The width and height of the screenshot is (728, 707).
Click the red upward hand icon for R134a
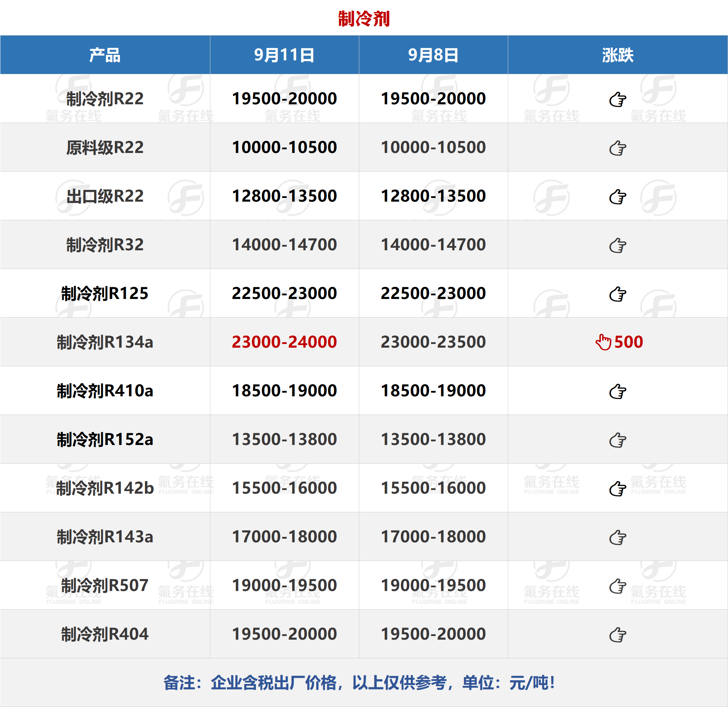click(603, 342)
